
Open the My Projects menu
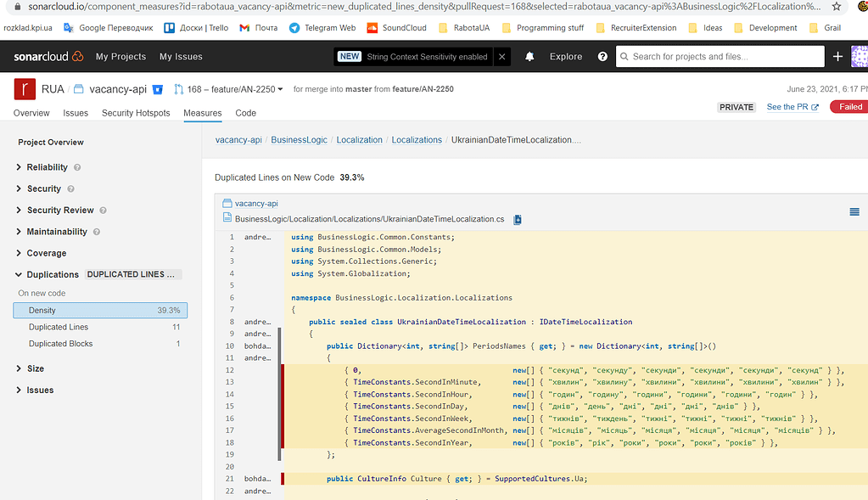(120, 57)
